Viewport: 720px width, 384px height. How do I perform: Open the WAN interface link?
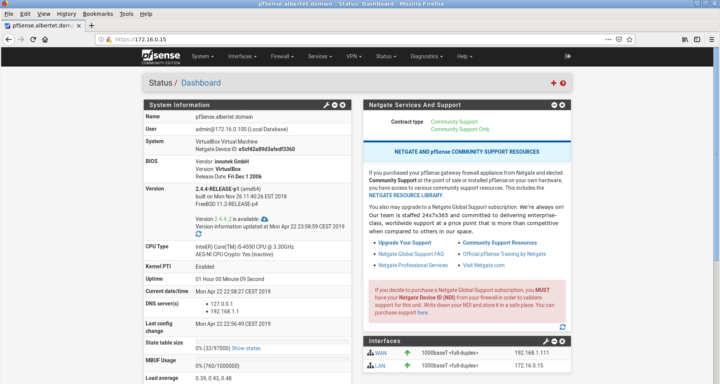point(381,353)
